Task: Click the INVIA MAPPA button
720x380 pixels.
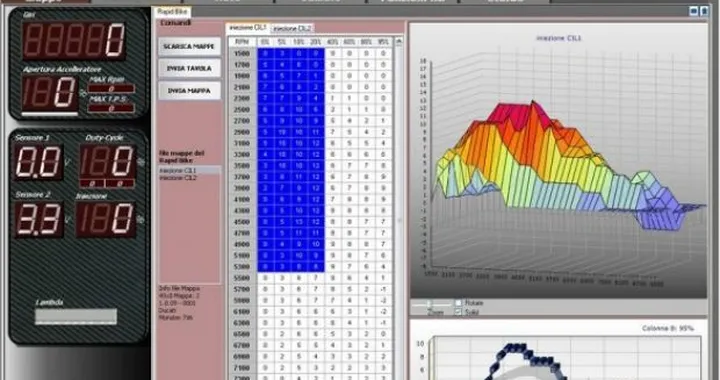Action: coord(189,91)
